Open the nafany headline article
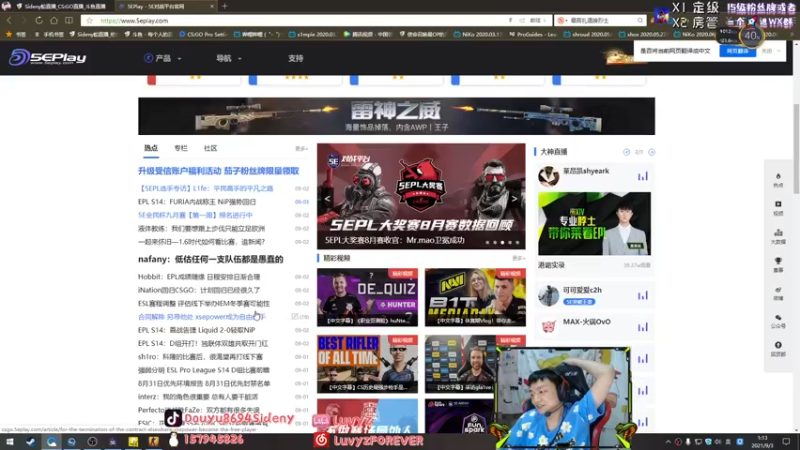This screenshot has height=450, width=800. [x=210, y=259]
